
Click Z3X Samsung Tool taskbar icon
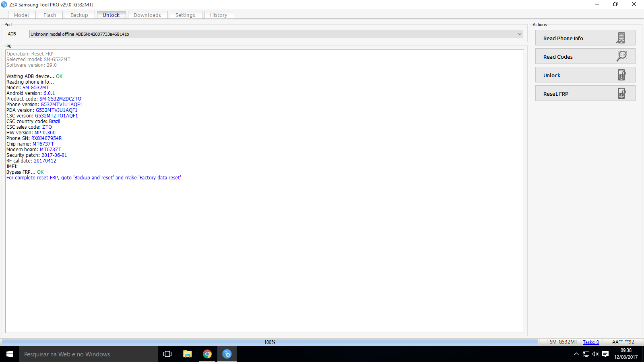[227, 354]
